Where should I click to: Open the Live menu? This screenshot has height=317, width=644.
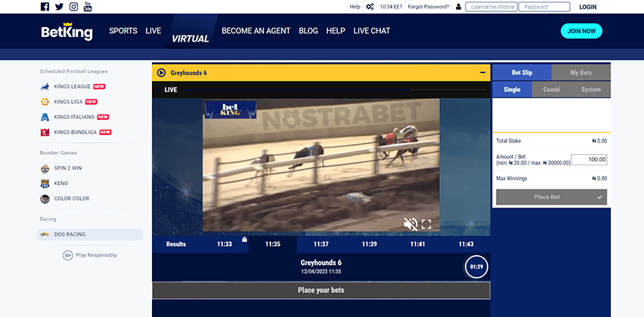(x=153, y=31)
